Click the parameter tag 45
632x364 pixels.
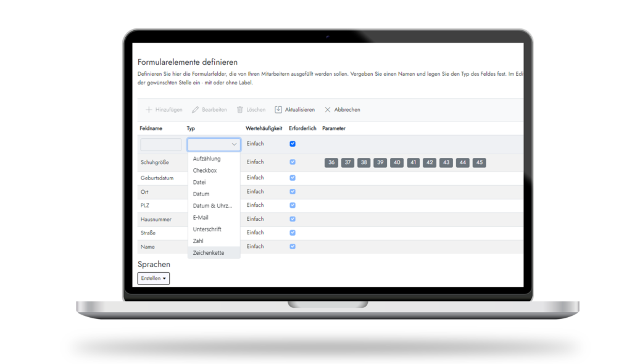point(479,162)
